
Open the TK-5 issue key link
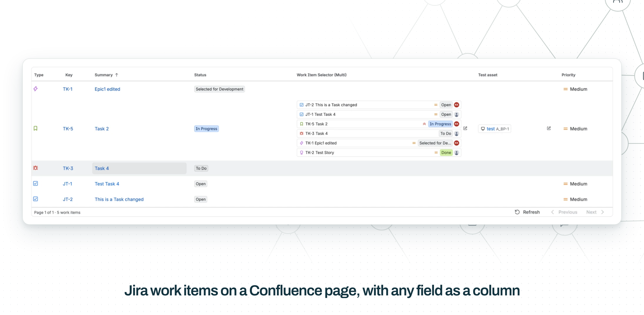tap(68, 129)
